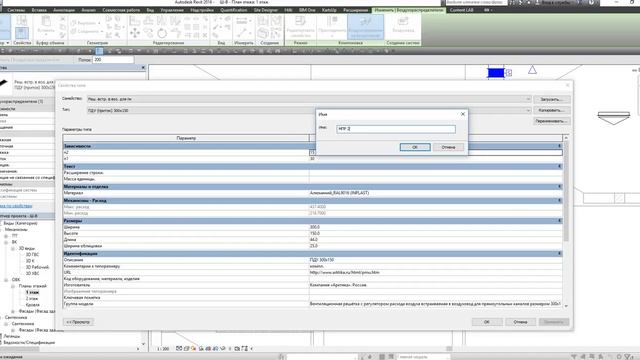
Task: Click Отмена at the dialog bottom
Action: [520, 322]
